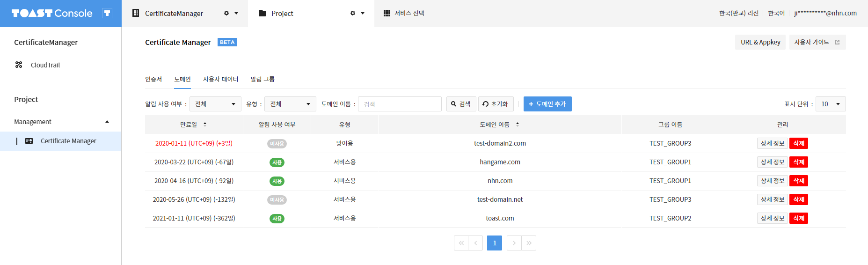This screenshot has height=265, width=868.
Task: Focus the 도메인 이름 search field
Action: pos(400,104)
